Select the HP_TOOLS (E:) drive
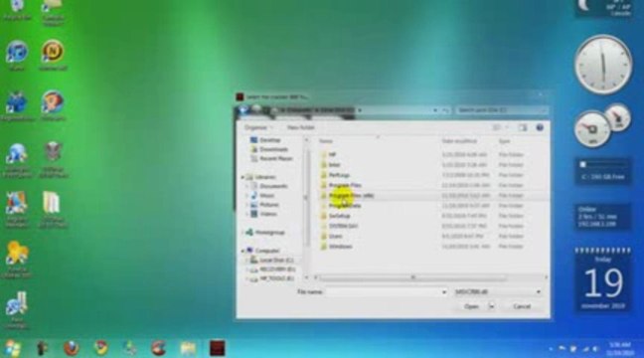Image resolution: width=644 pixels, height=358 pixels. point(277,278)
